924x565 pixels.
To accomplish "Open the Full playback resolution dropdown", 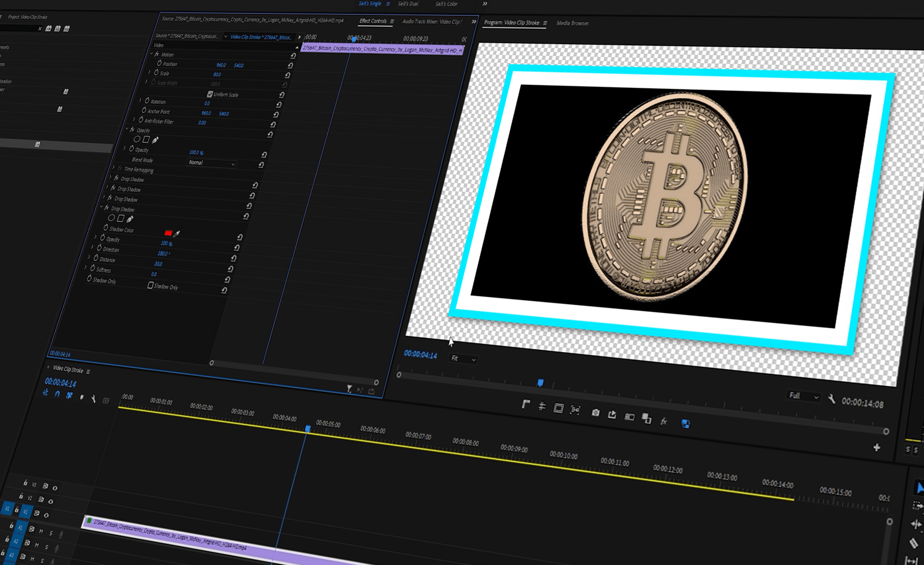I will point(804,396).
